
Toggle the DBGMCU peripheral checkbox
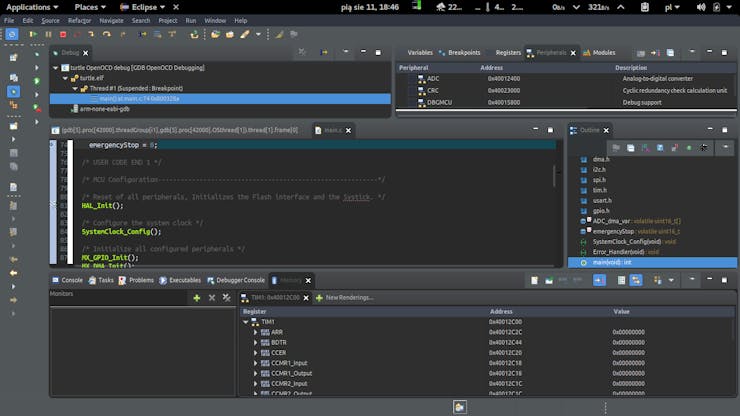coord(412,102)
